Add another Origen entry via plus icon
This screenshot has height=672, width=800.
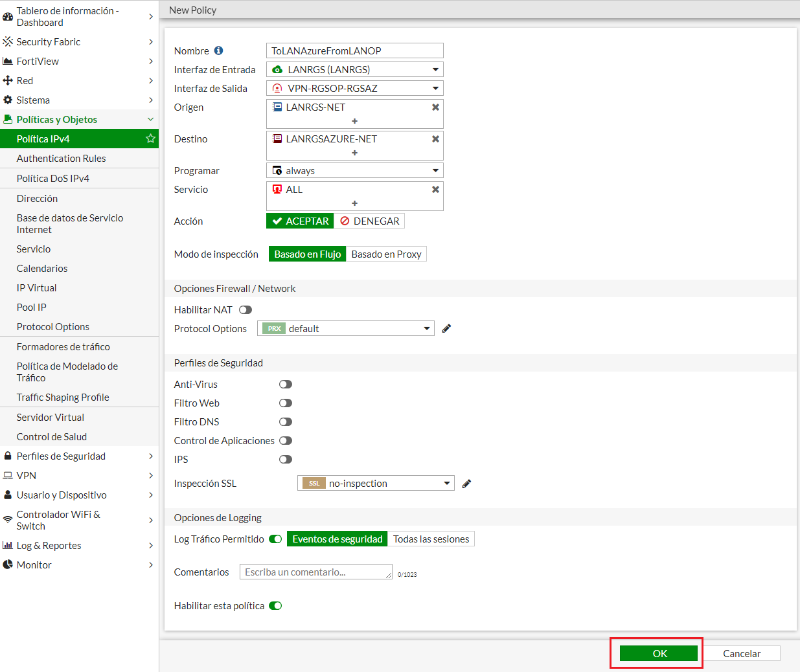pyautogui.click(x=354, y=122)
